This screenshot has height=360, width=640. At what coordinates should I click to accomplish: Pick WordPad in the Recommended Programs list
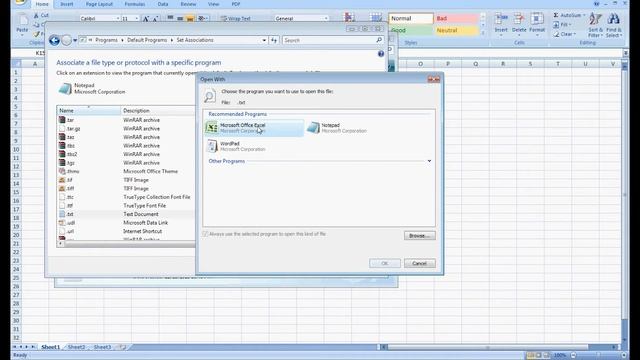237,146
